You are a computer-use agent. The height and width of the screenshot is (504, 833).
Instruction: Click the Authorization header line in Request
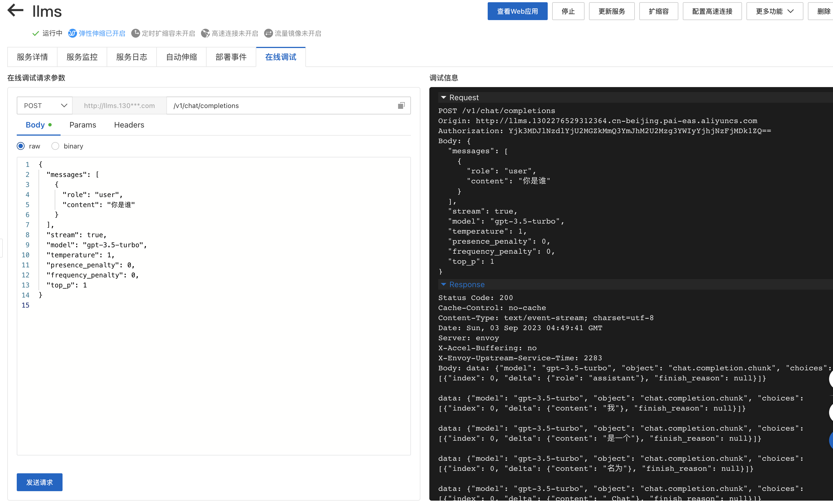tap(604, 131)
